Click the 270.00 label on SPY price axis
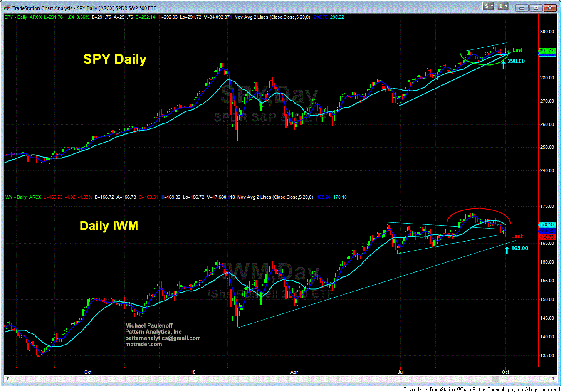 [547, 101]
